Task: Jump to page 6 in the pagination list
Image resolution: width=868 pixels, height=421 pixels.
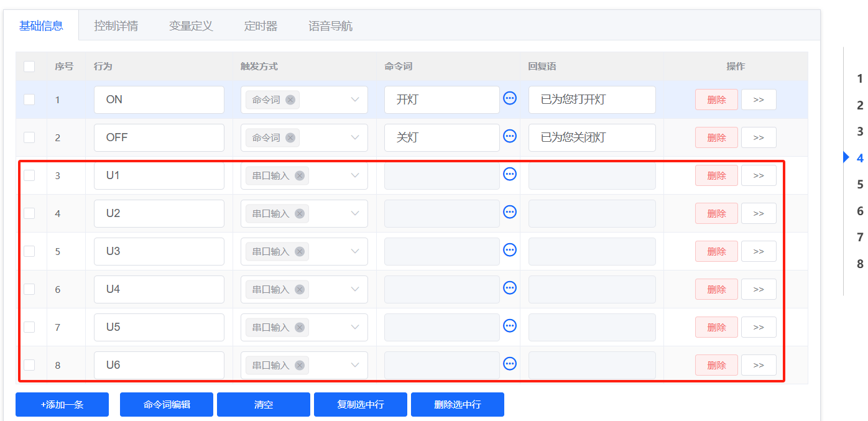Action: tap(860, 210)
